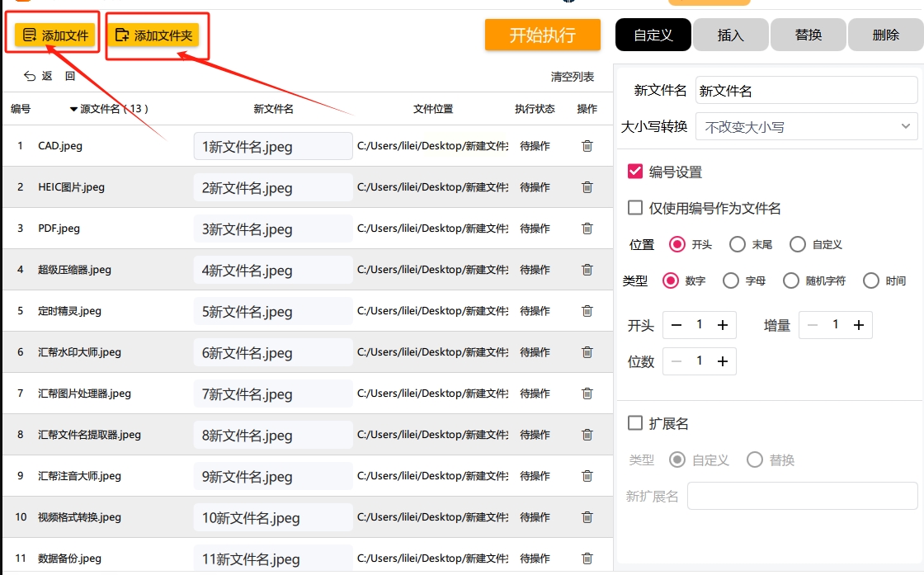Screen dimensions: 924x575
Task: Delete 汇帮水印大师.jpeg with trash icon
Action: click(587, 352)
